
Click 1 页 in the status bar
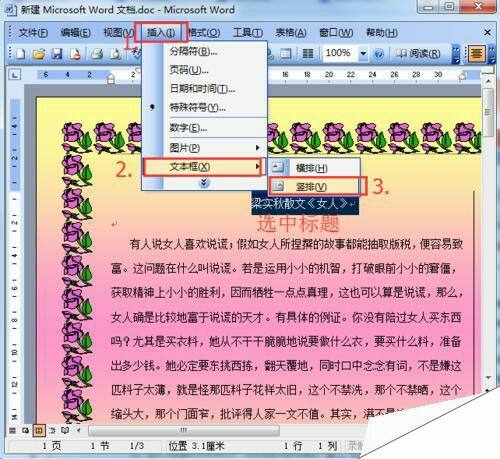52,446
